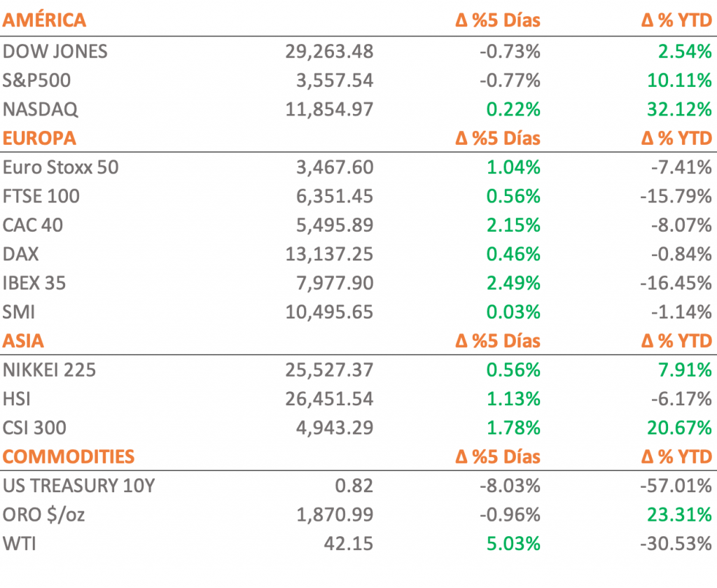The image size is (717, 588).
Task: Click the NIKKEI 225 index name
Action: (50, 370)
